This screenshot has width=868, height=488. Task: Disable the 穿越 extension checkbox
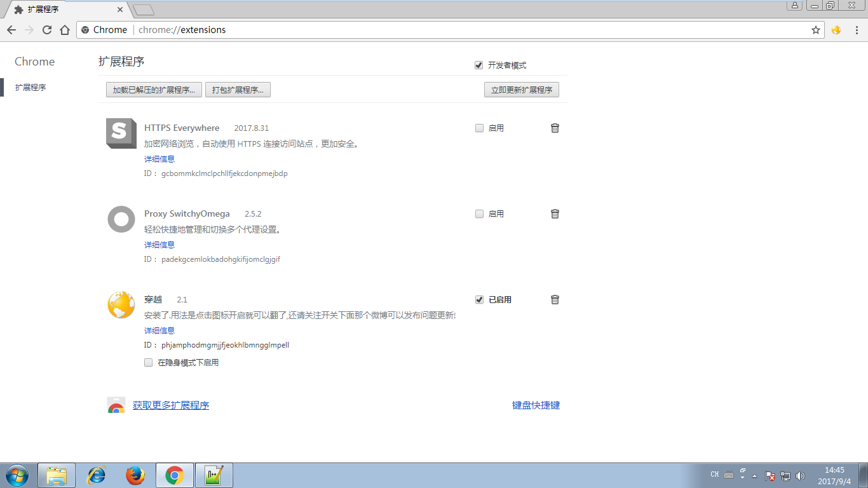click(479, 299)
